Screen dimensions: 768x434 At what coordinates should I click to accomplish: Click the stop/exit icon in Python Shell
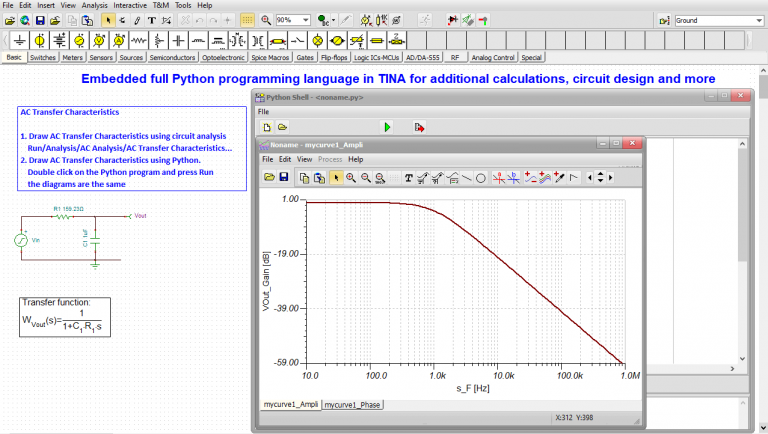point(419,127)
